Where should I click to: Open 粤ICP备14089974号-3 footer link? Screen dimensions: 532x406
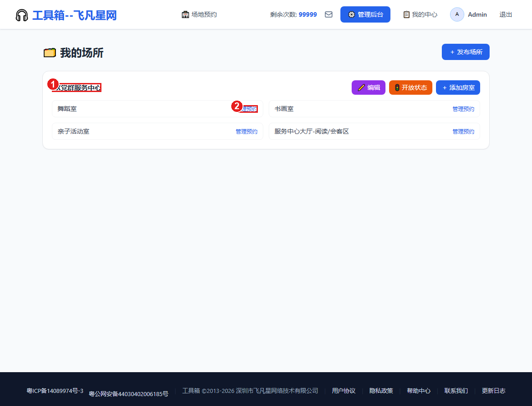[x=55, y=391]
